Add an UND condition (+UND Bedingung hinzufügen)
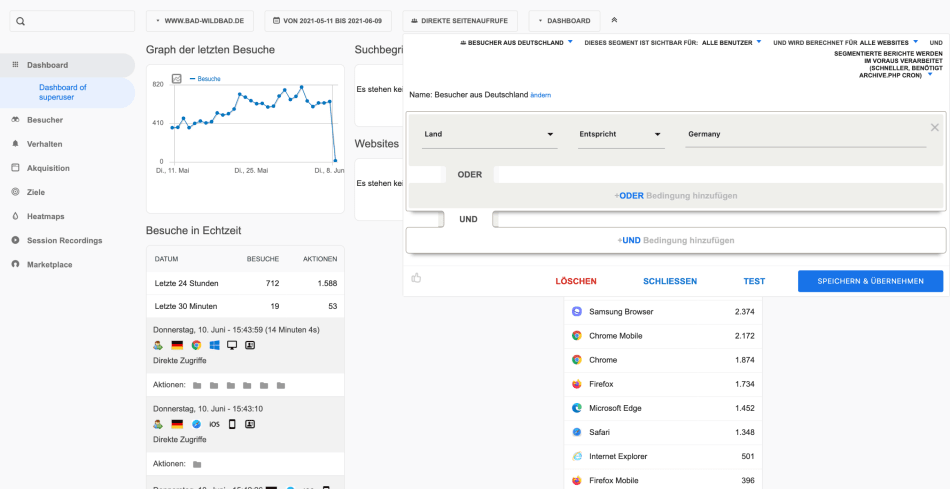950x489 pixels. [676, 241]
